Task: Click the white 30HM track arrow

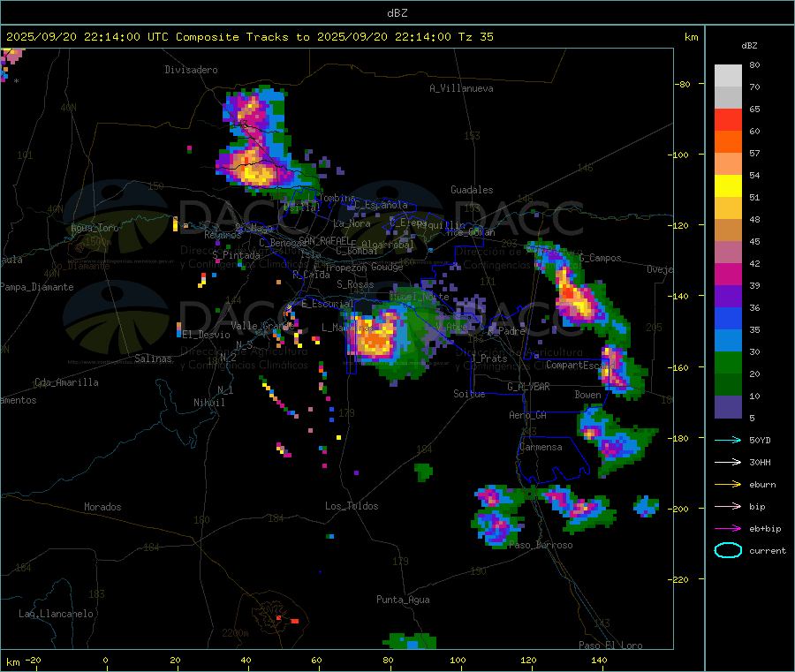Action: (728, 462)
